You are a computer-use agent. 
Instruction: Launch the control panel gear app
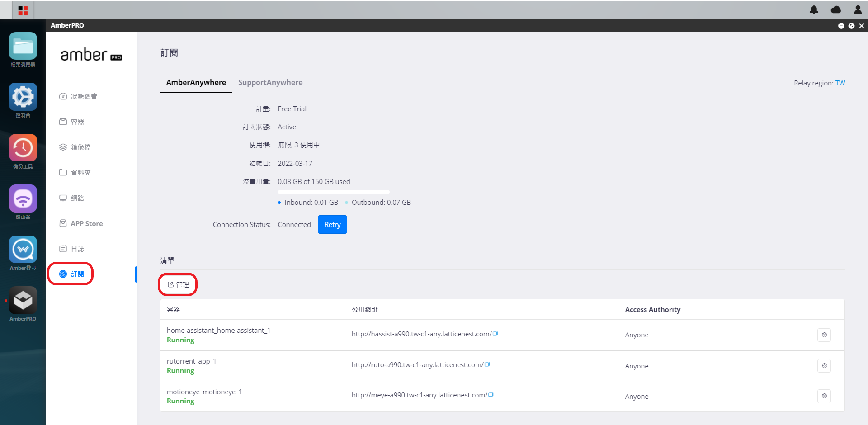point(23,97)
